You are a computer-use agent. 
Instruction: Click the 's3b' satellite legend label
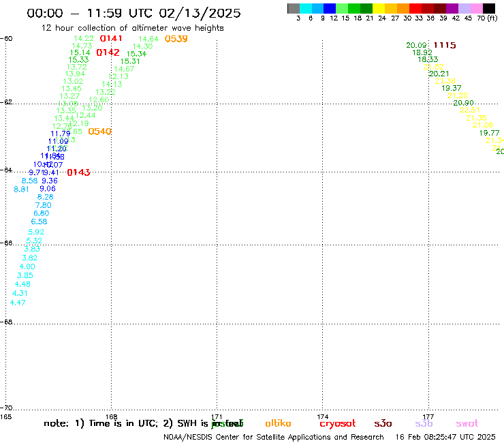(424, 424)
